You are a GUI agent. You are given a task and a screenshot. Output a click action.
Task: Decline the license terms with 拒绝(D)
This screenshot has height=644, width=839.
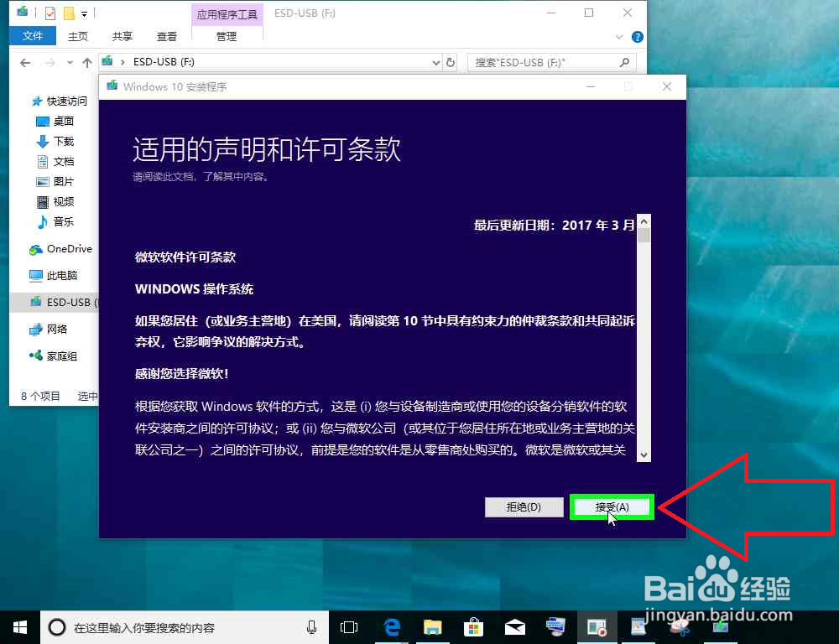pos(524,506)
